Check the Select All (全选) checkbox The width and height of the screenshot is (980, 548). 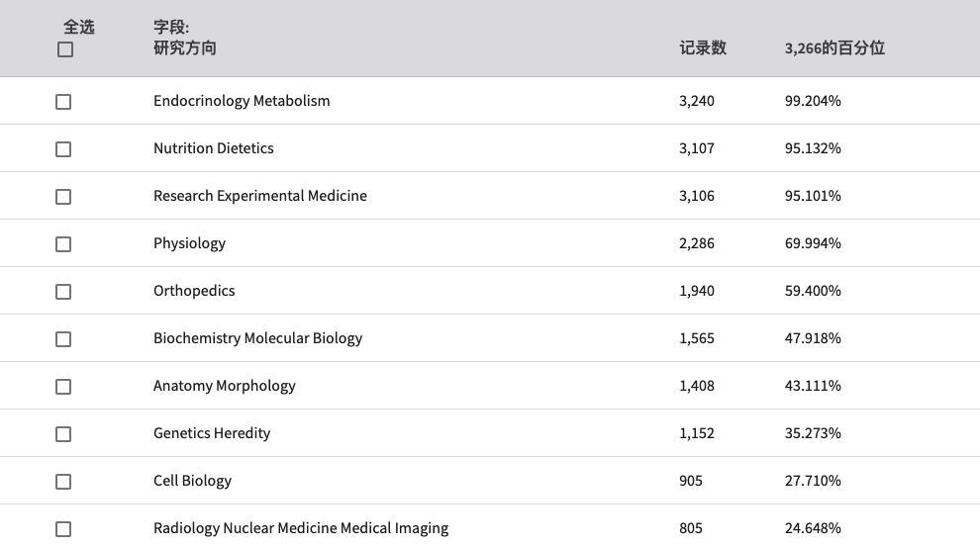65,49
